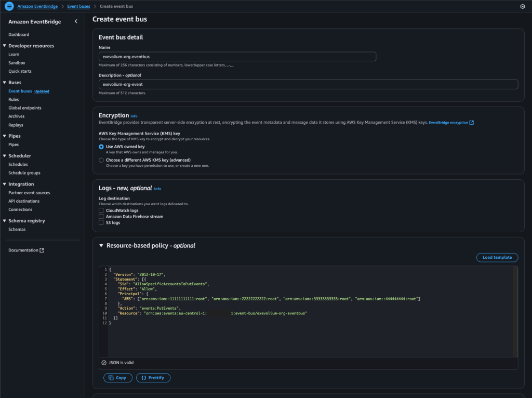The height and width of the screenshot is (398, 532).
Task: Enable the CloudWatch logs checkbox
Action: coord(101,210)
